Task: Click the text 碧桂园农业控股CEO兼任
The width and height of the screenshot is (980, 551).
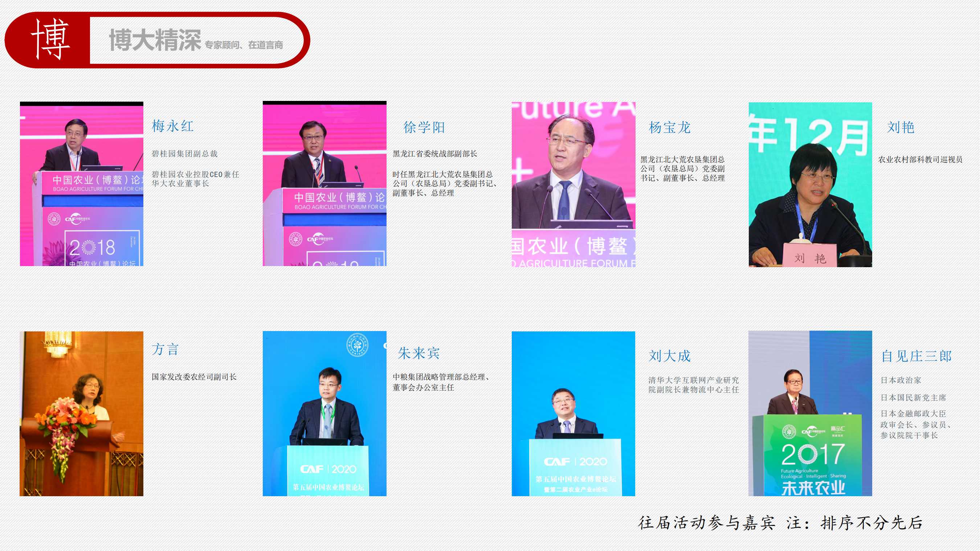Action: [196, 174]
